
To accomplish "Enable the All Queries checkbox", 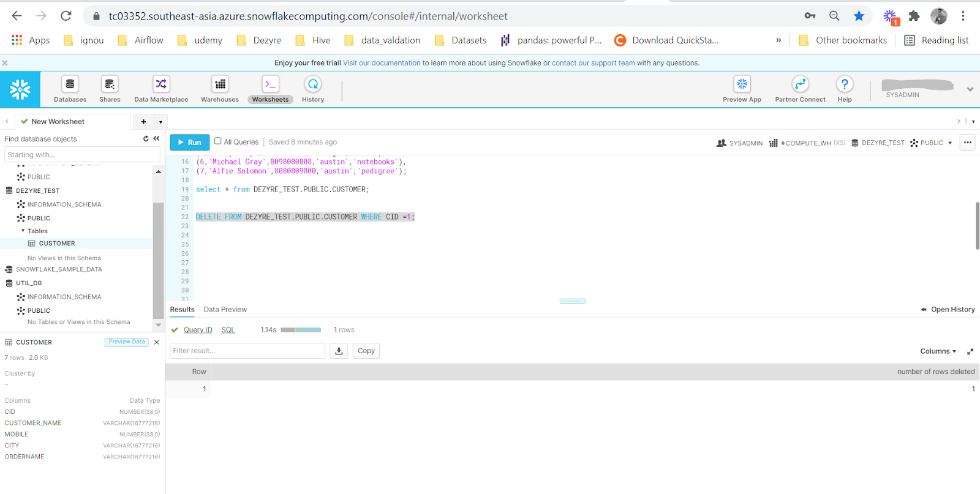I will pos(217,141).
